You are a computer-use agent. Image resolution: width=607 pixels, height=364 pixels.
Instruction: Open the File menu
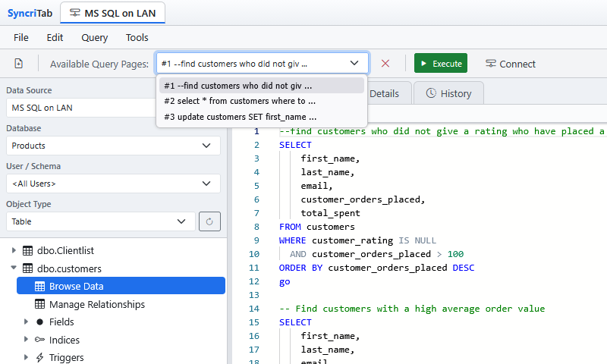pyautogui.click(x=21, y=37)
